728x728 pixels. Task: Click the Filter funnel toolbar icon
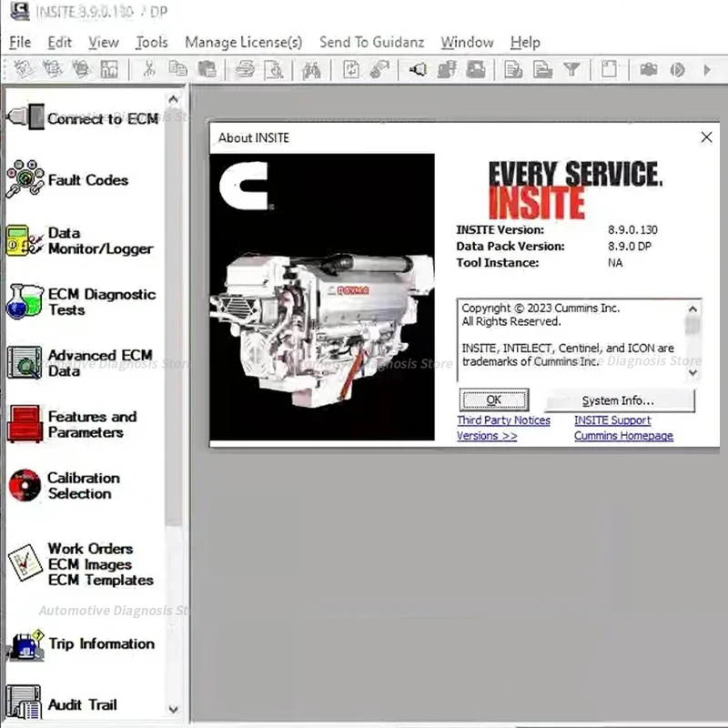[x=571, y=70]
